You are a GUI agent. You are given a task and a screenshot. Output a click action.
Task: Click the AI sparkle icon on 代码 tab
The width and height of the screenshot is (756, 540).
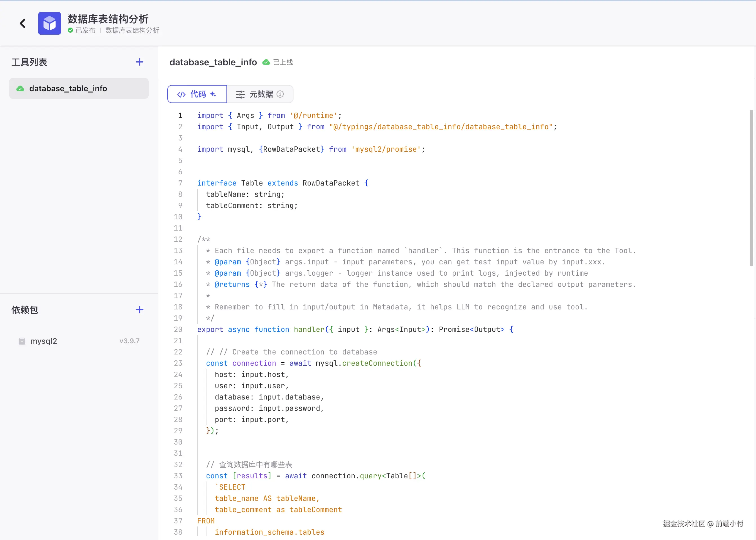(x=213, y=94)
